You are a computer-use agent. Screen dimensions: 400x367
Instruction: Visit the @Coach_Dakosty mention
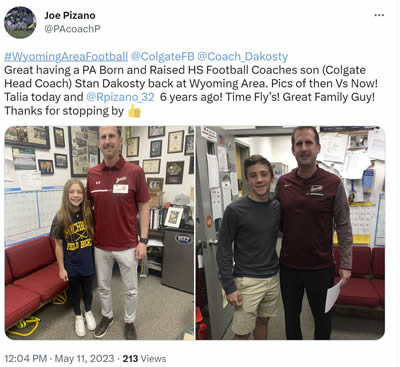(243, 57)
